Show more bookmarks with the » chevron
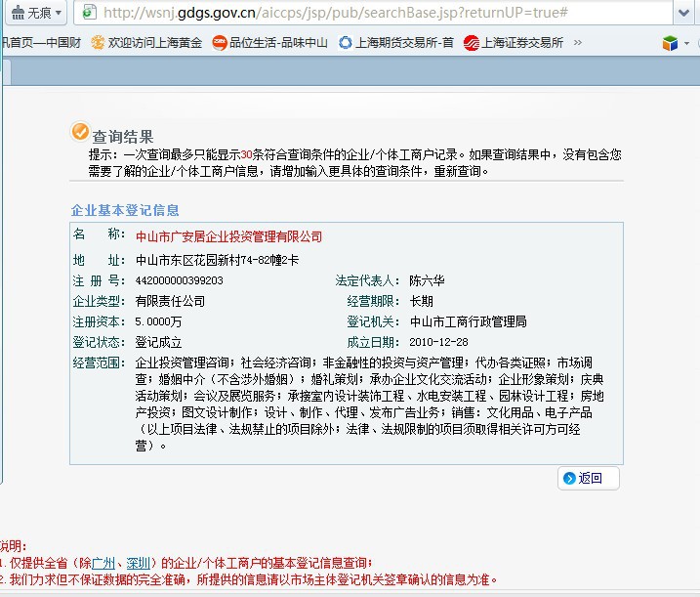The width and height of the screenshot is (700, 597). 578,42
